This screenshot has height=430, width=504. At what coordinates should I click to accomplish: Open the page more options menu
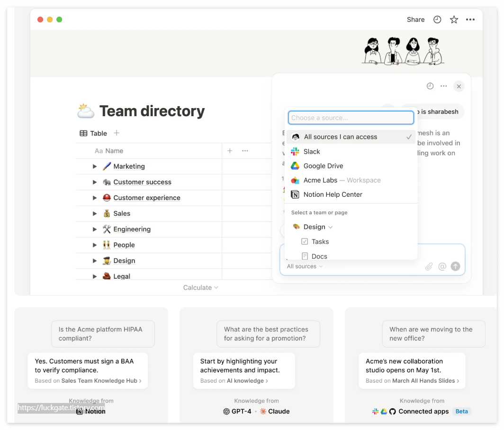coord(470,19)
